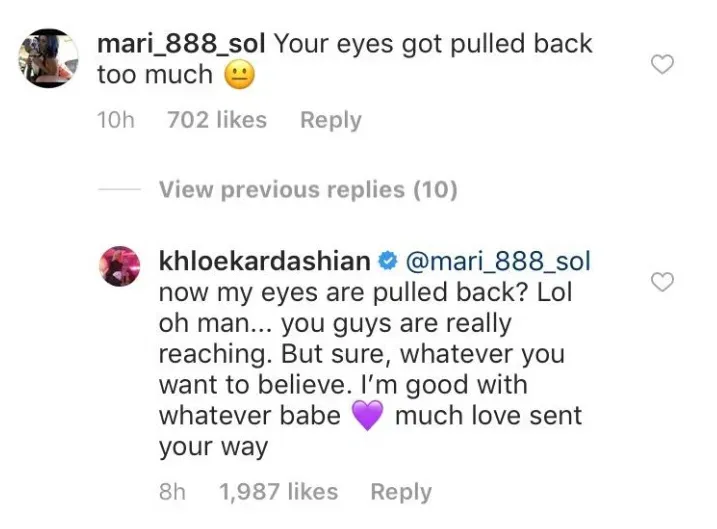Click the blue verified badge next to khloekardashian
The width and height of the screenshot is (717, 529).
tap(385, 262)
